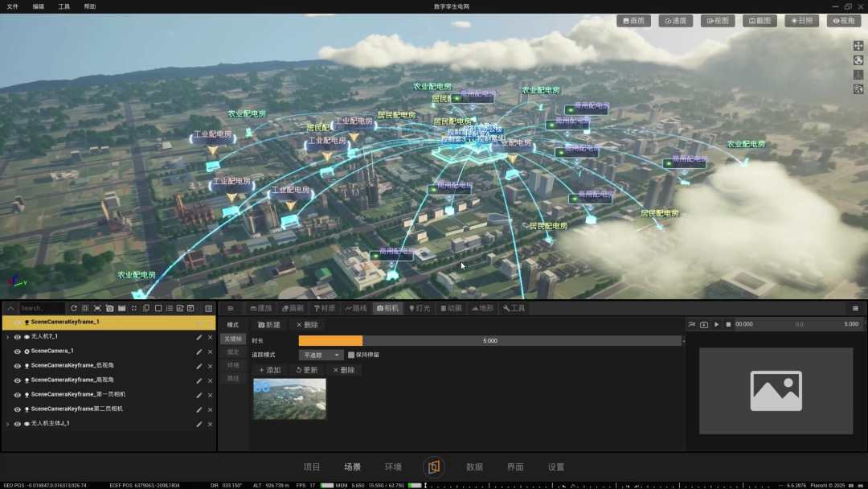This screenshot has height=489, width=868.
Task: Open the 画质 quality dropdown button
Action: click(x=634, y=20)
